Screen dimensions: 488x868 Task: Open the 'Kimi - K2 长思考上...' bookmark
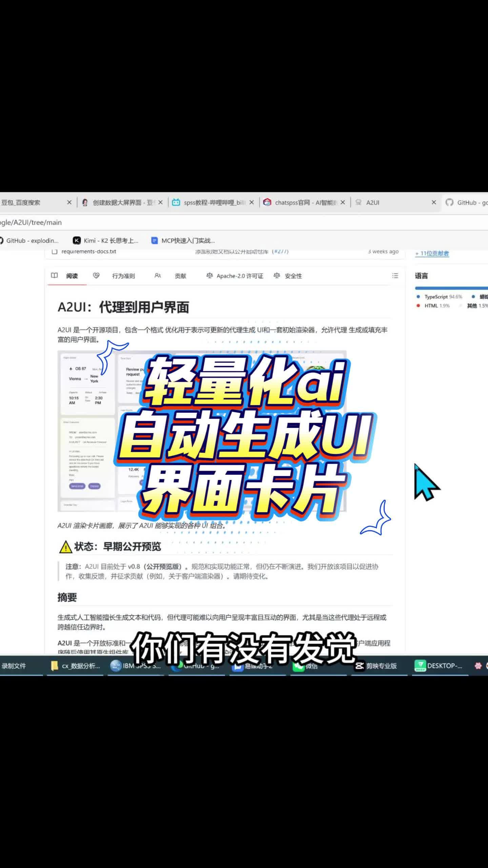(106, 241)
